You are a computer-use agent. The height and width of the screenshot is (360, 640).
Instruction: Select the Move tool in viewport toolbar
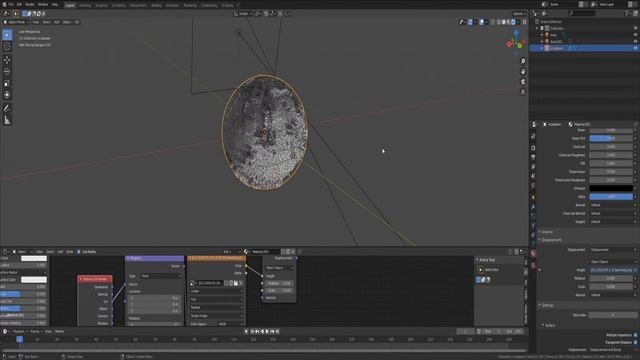(7, 60)
